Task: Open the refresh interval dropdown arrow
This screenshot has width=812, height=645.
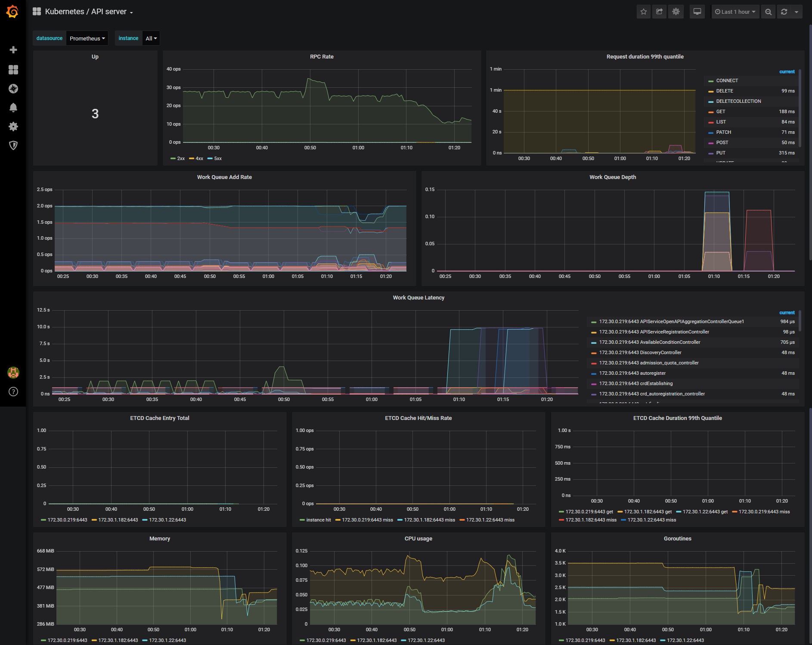Action: pyautogui.click(x=797, y=12)
